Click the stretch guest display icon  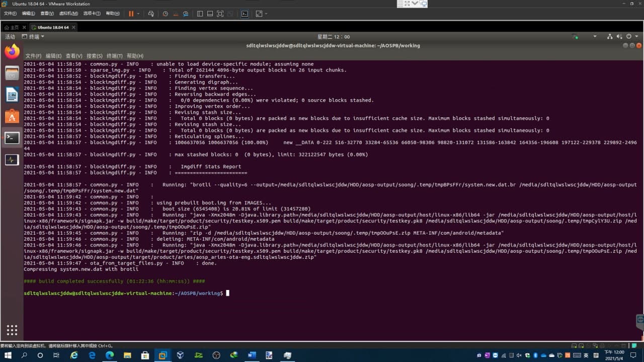click(x=259, y=14)
